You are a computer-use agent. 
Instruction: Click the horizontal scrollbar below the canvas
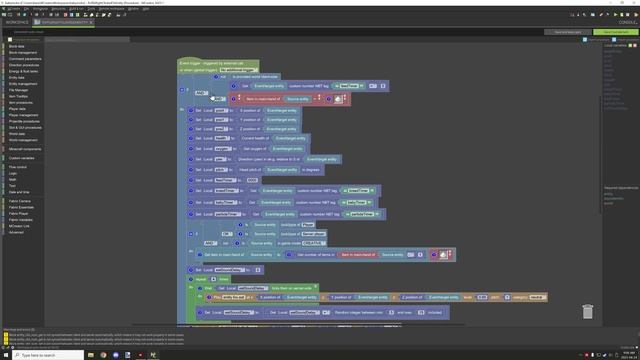coord(299,325)
